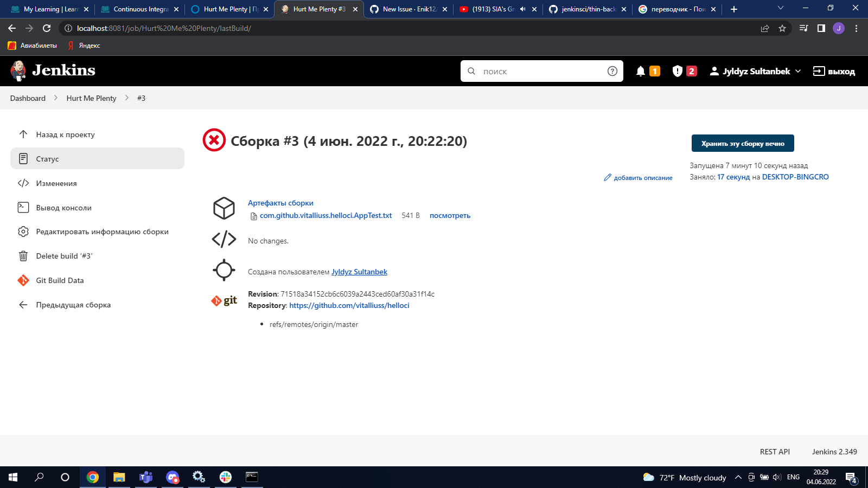Switch to the My Learning browser tab
Viewport: 868px width, 488px height.
point(49,9)
